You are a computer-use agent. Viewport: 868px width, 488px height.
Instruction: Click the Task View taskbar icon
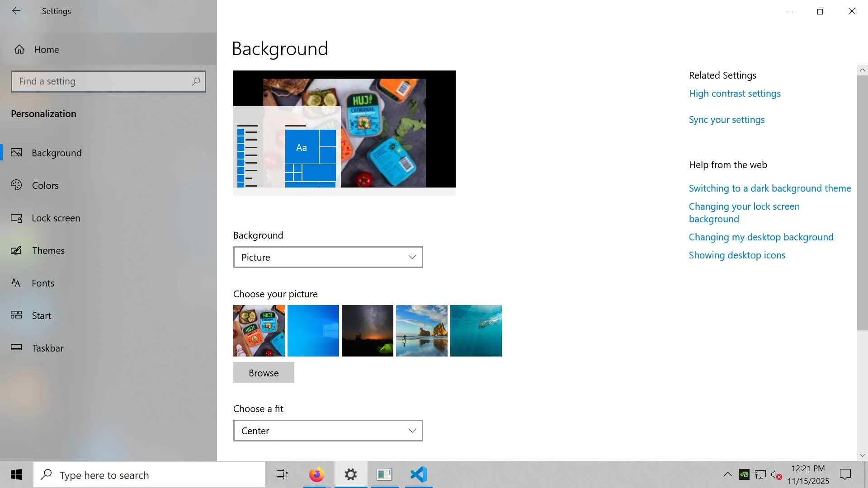(282, 474)
